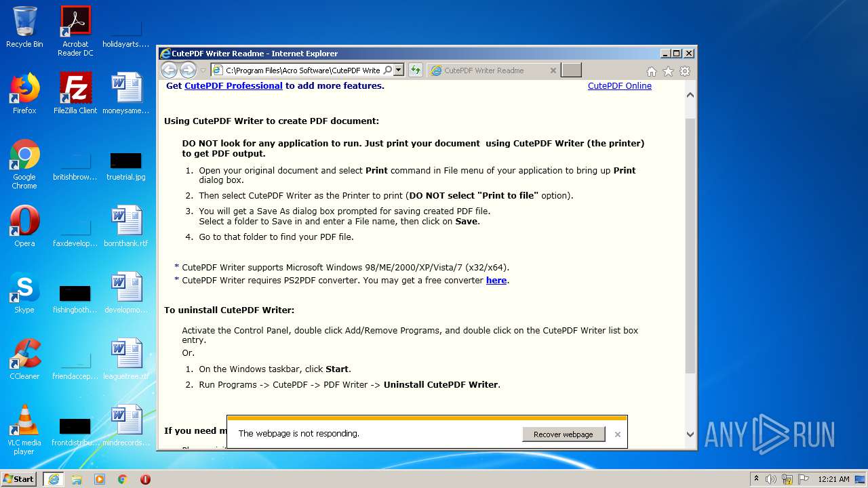The width and height of the screenshot is (868, 488).
Task: Open the Windows Start menu
Action: [x=19, y=479]
